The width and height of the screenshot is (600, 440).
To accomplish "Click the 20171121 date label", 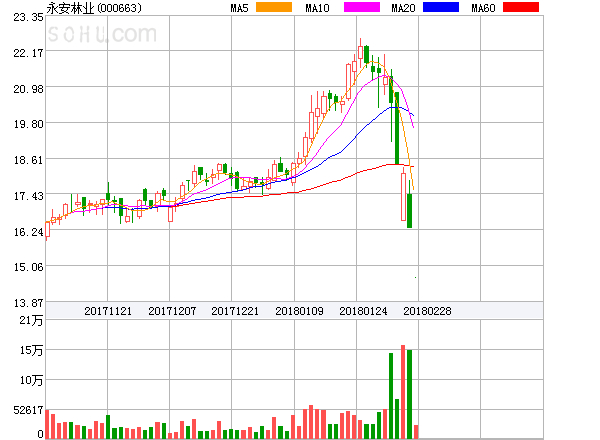I will click(108, 311).
